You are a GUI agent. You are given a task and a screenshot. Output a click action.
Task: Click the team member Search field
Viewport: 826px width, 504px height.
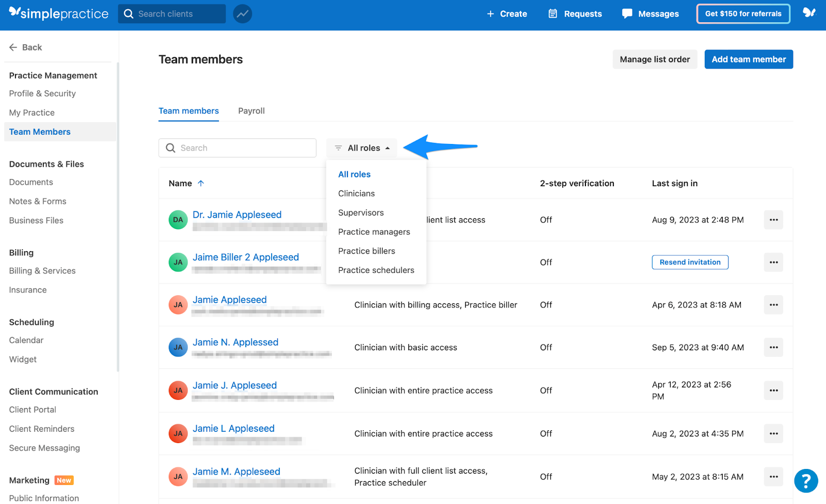237,148
